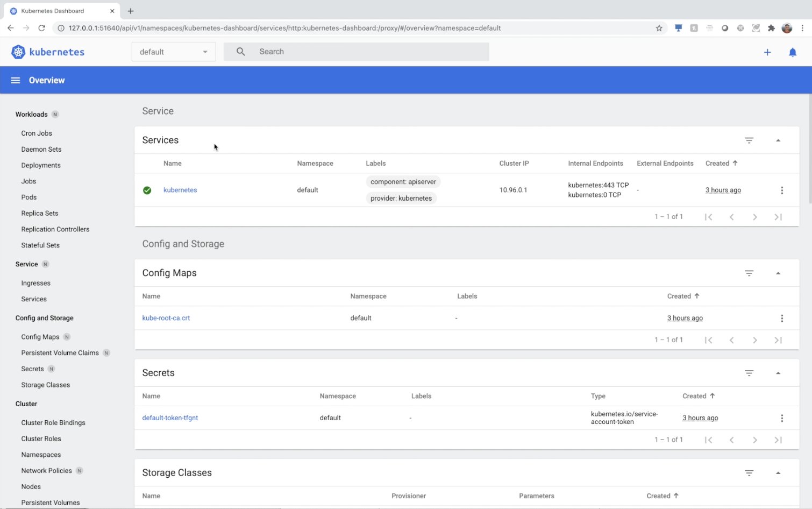Click the bookmark star in address bar
The width and height of the screenshot is (812, 509).
(x=659, y=28)
